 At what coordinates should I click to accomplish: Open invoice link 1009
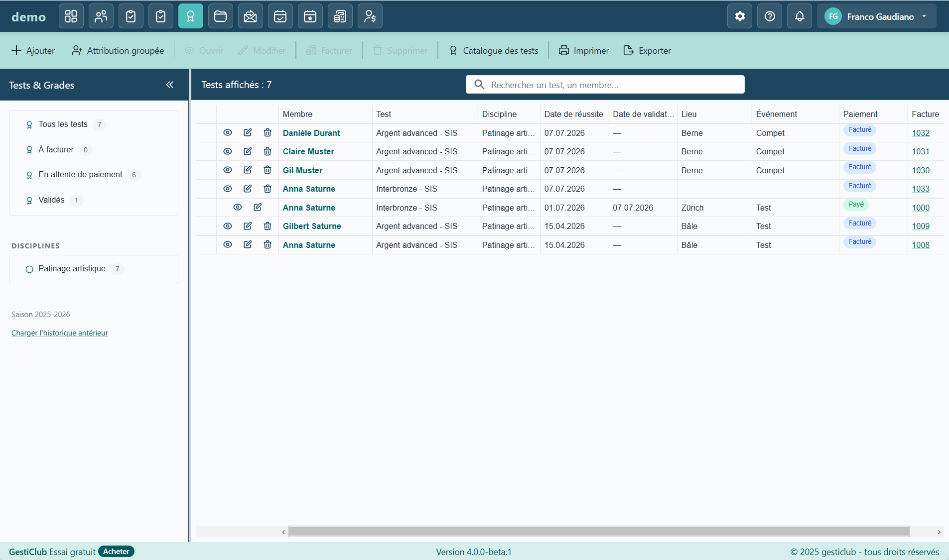click(921, 226)
